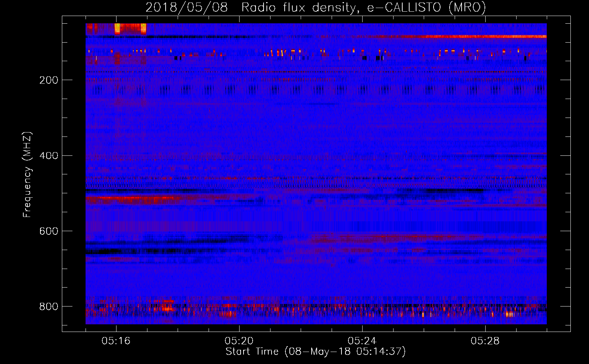Select the '600' frequency axis label
The height and width of the screenshot is (364, 589).
click(49, 232)
